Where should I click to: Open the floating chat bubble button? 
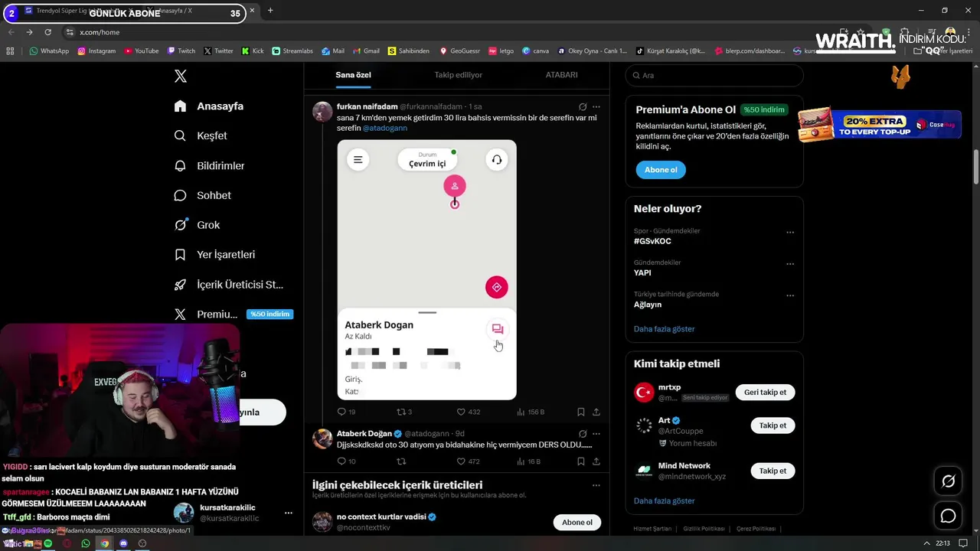coord(948,516)
